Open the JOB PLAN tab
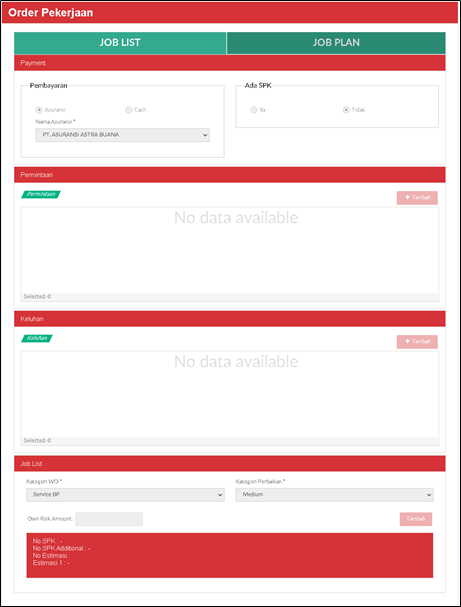 pos(336,43)
